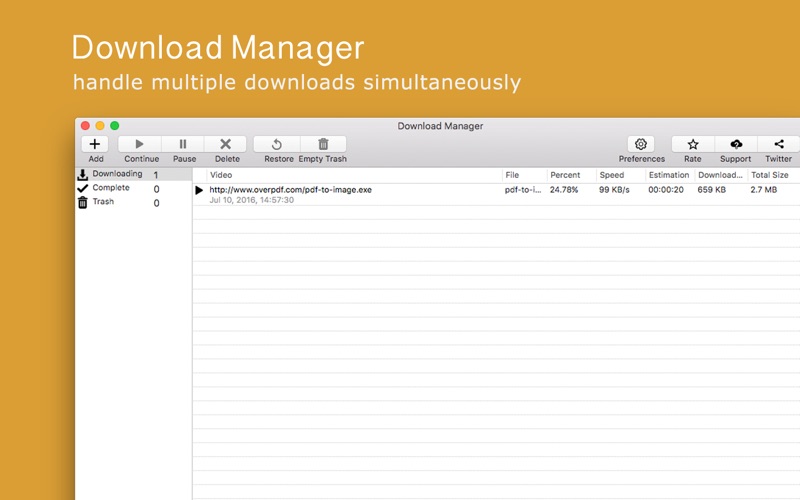This screenshot has width=800, height=500.
Task: Click the Estimation column header
Action: point(669,175)
